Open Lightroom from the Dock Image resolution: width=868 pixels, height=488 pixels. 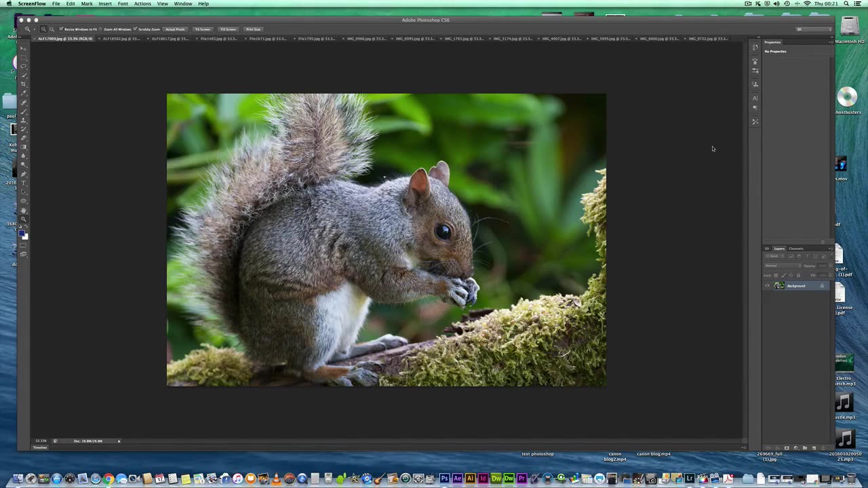(x=689, y=479)
